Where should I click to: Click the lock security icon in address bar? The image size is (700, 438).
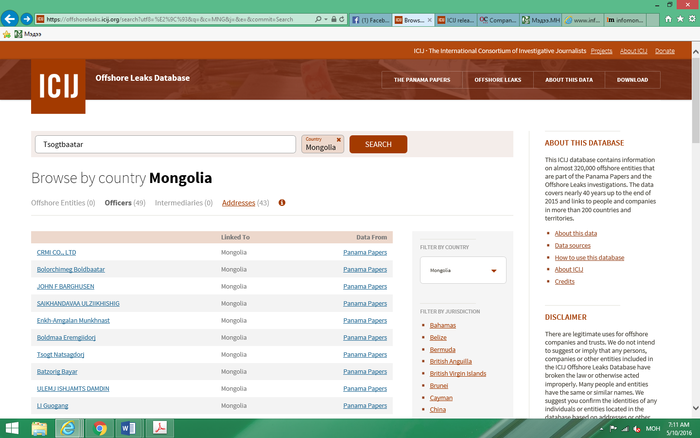(x=333, y=19)
